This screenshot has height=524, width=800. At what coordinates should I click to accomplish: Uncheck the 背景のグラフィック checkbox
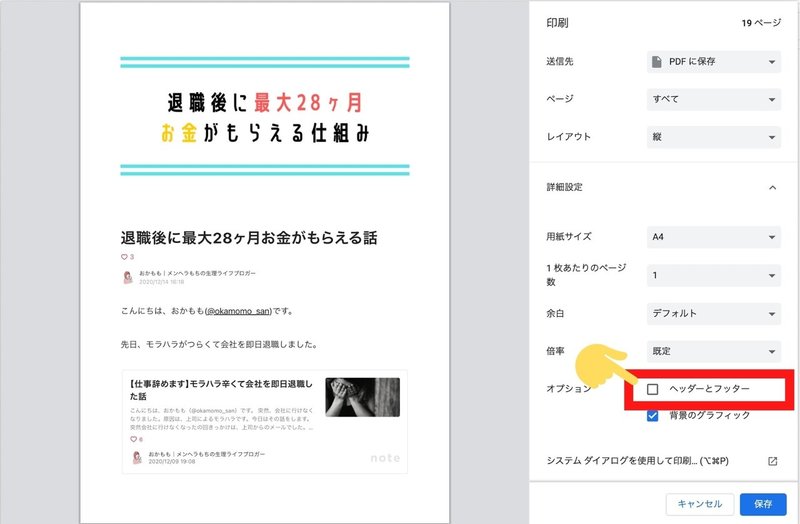(x=653, y=415)
